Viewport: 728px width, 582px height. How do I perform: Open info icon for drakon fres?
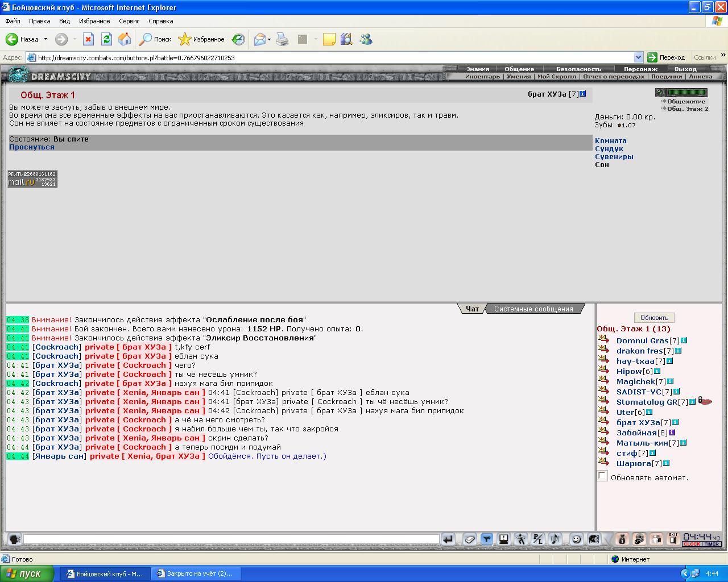(x=678, y=351)
